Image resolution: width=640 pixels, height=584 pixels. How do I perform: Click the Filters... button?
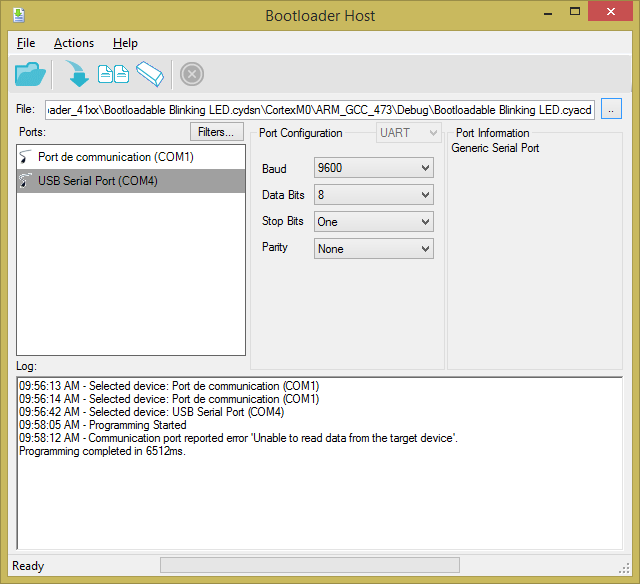tap(216, 132)
